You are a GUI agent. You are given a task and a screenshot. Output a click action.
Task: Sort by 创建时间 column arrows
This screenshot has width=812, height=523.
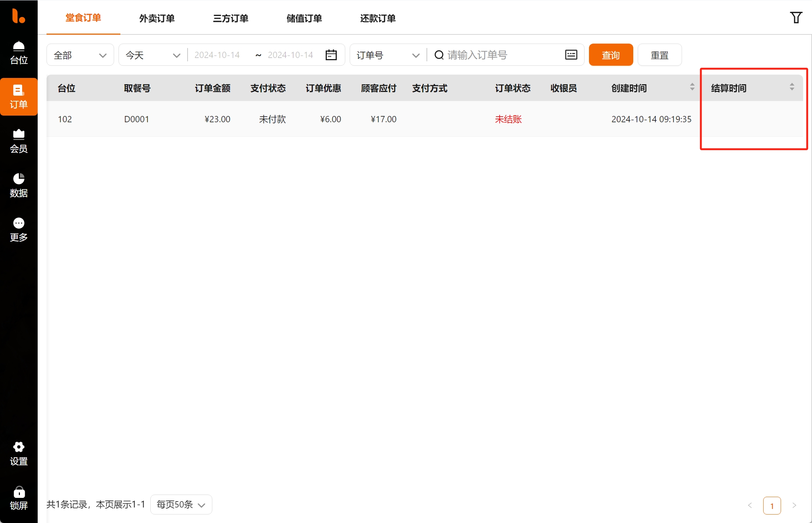692,87
